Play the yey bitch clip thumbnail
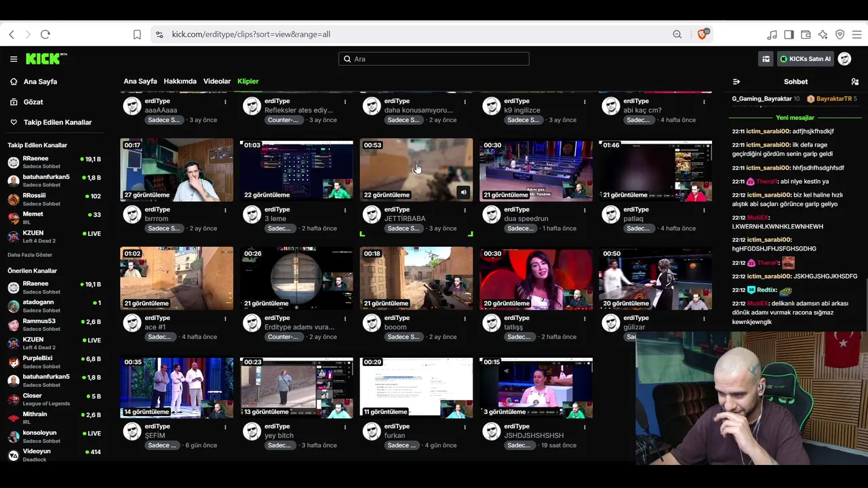868x488 pixels. click(x=296, y=387)
